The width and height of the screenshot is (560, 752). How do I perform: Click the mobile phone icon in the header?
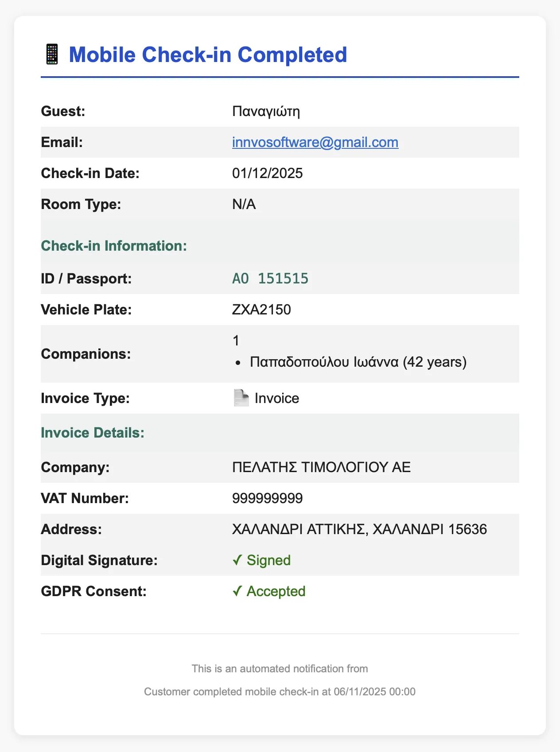tap(52, 54)
